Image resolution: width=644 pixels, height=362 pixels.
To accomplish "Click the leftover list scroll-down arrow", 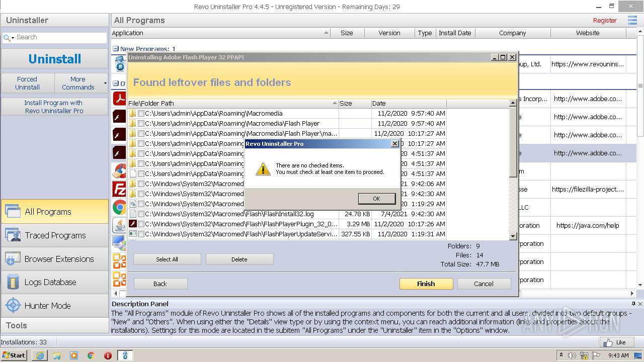I will point(513,236).
